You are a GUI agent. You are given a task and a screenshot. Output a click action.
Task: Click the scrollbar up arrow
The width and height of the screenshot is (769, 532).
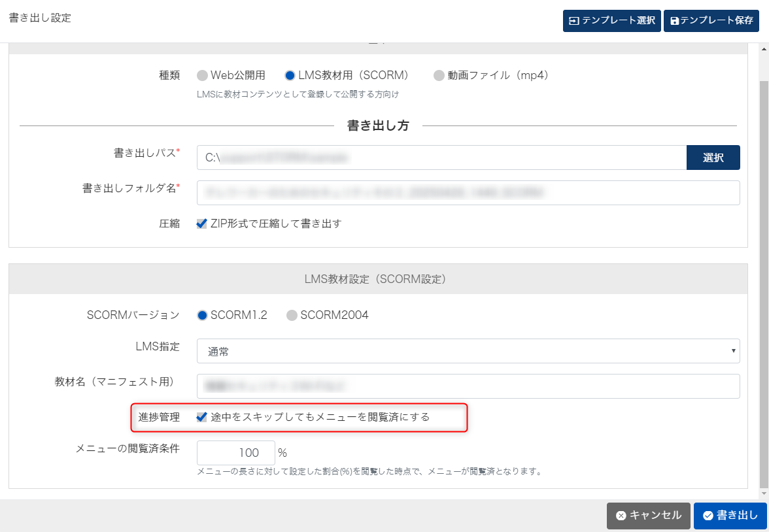(x=763, y=48)
